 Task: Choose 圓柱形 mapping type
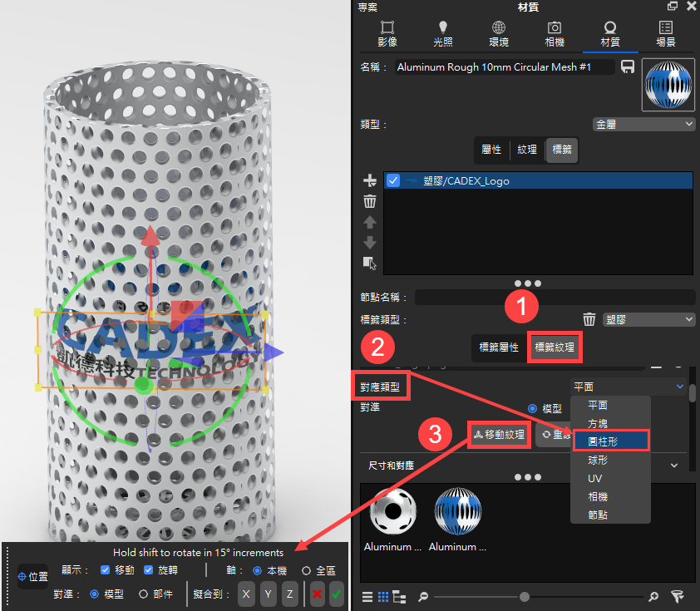pyautogui.click(x=610, y=441)
